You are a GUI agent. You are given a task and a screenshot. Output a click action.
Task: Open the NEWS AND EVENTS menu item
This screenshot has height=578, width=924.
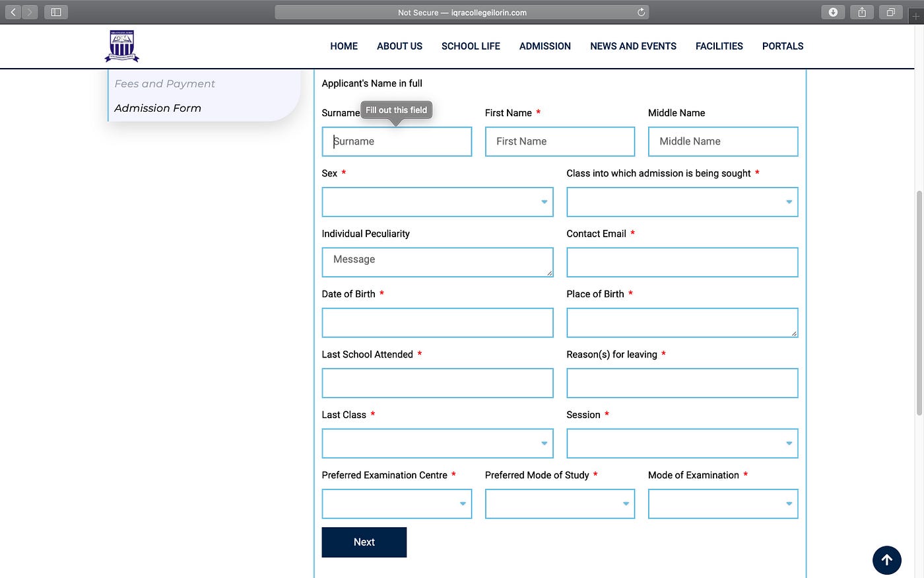coord(633,46)
